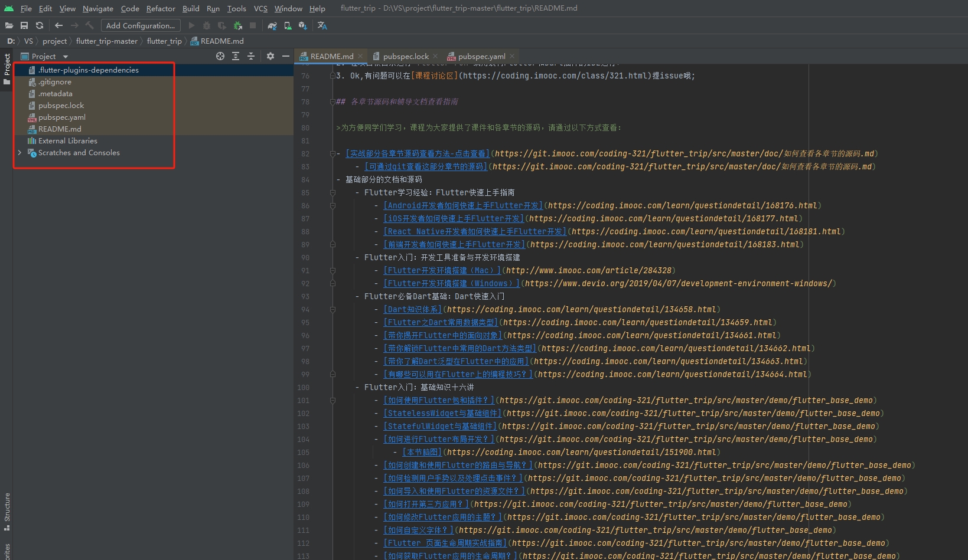
Task: Click the Sync/Reload from disk icon
Action: tap(40, 25)
